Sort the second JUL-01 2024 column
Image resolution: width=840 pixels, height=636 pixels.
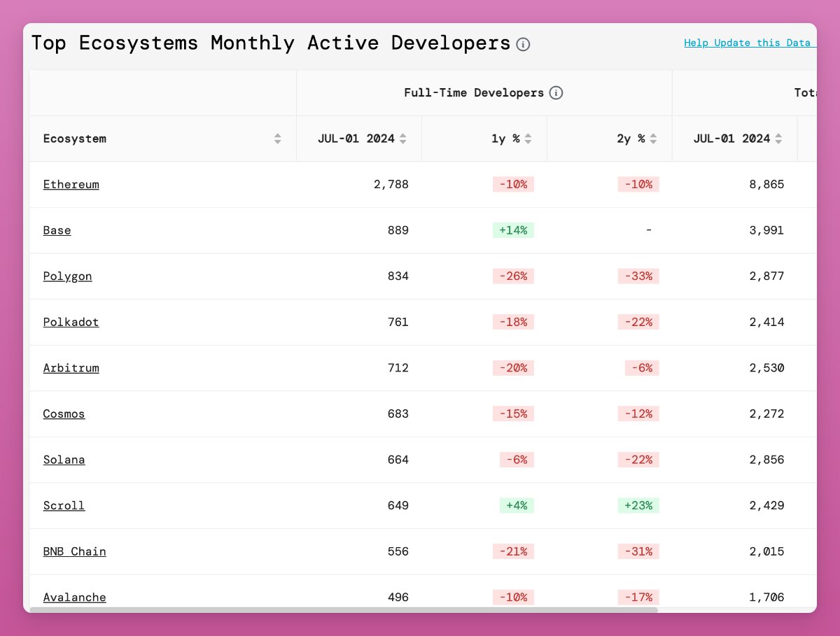point(778,139)
